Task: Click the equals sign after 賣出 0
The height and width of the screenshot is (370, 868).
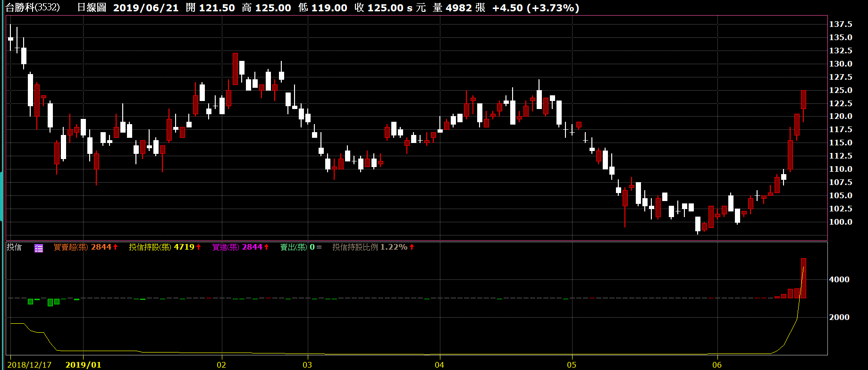Action: click(x=319, y=247)
